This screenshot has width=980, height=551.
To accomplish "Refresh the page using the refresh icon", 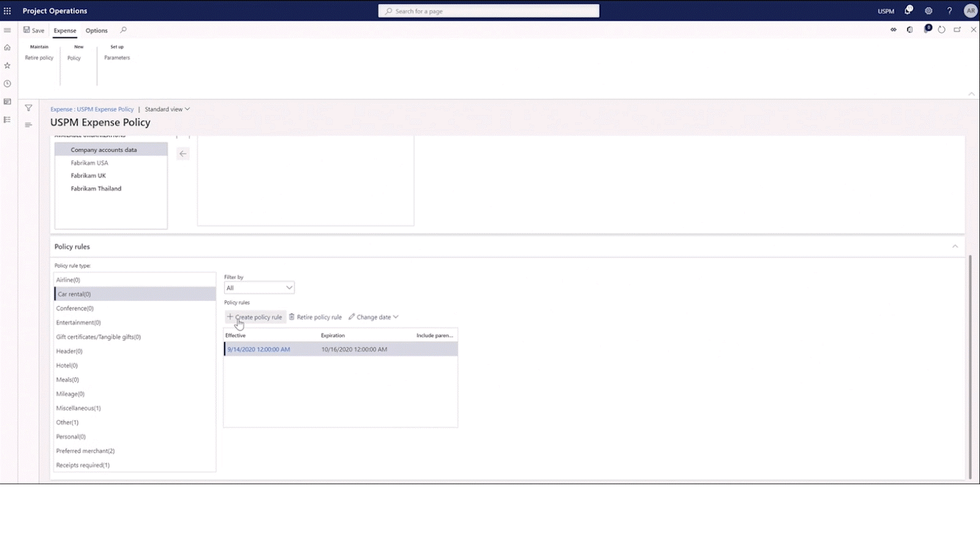I will pyautogui.click(x=941, y=29).
